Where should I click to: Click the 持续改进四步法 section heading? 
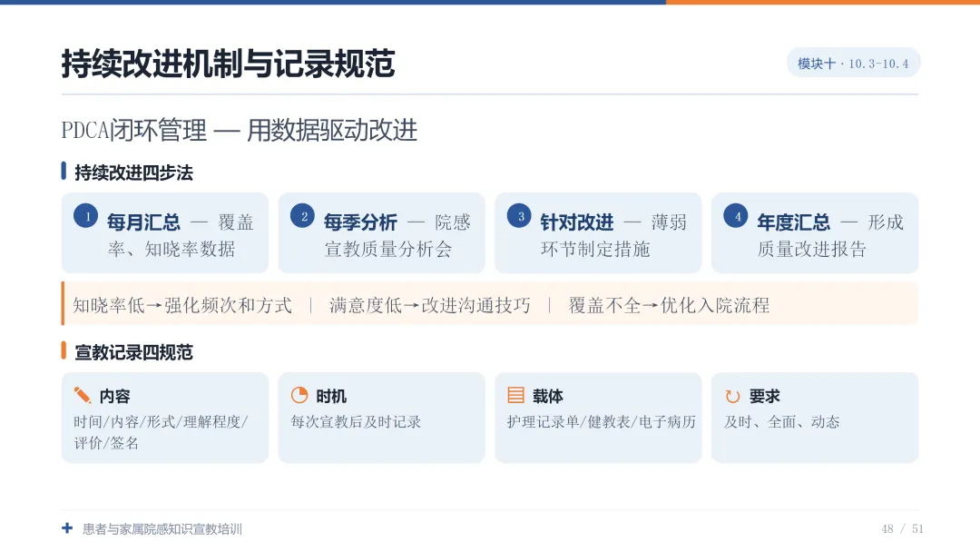[x=133, y=172]
